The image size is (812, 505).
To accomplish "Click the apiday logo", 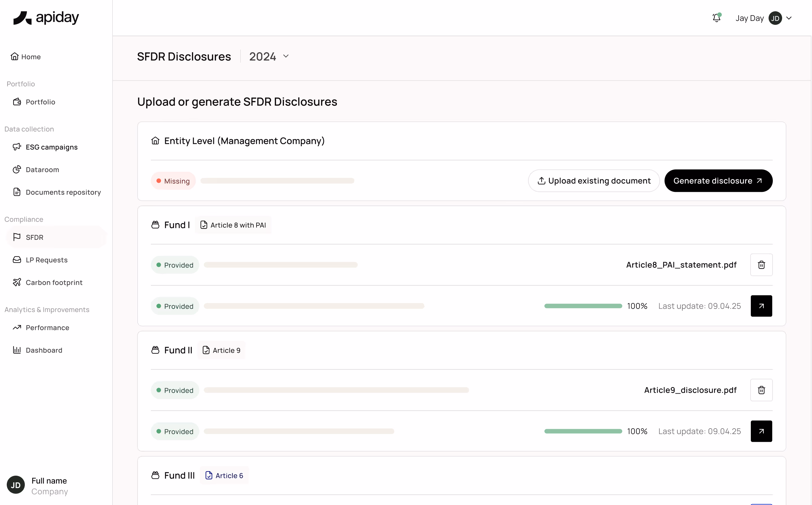I will (46, 18).
